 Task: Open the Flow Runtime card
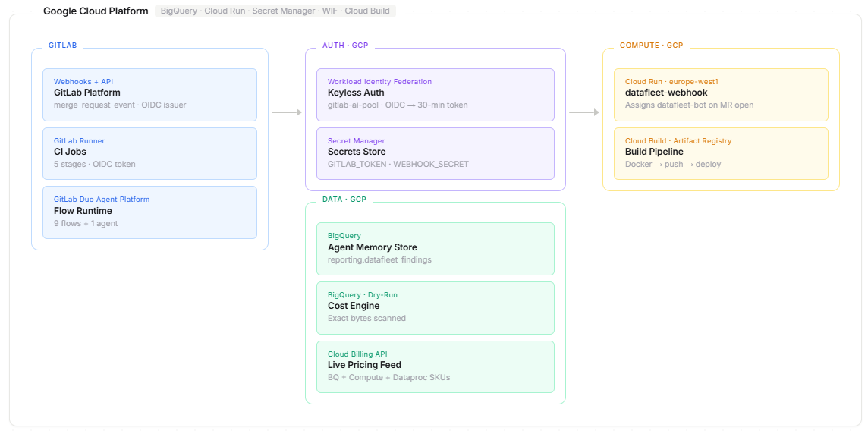pos(149,212)
